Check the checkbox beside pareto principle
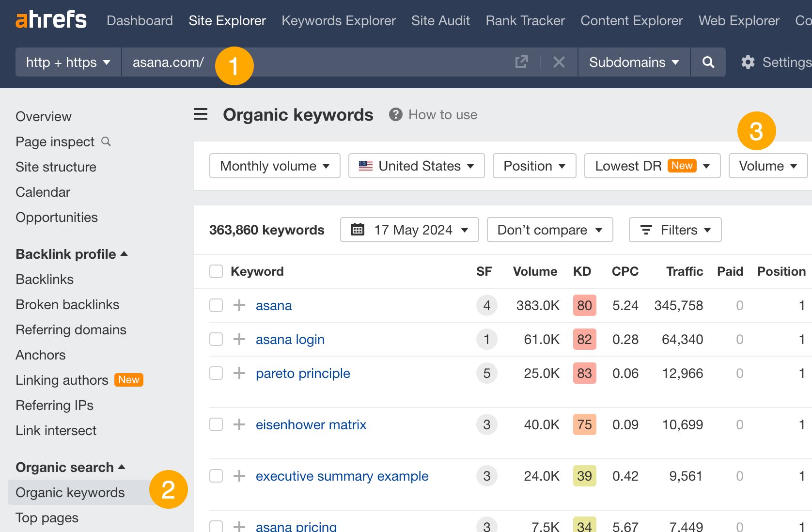The height and width of the screenshot is (532, 812). [x=216, y=373]
